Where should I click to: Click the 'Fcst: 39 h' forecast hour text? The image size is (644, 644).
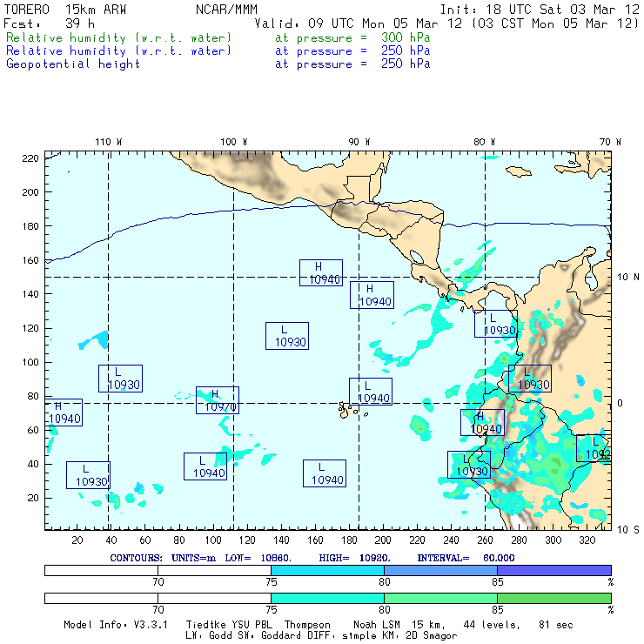tap(50, 23)
